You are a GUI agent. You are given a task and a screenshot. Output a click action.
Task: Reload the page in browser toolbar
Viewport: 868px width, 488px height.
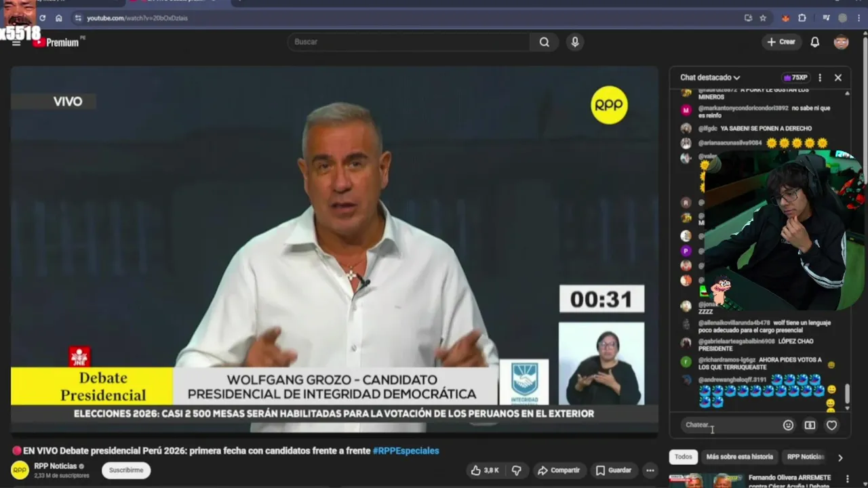click(43, 18)
